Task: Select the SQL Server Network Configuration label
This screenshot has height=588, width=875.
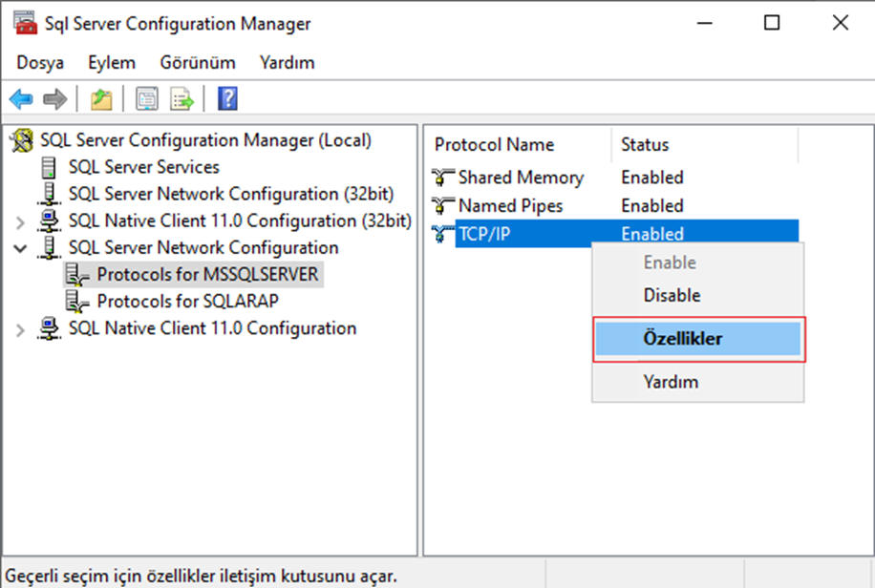Action: (x=203, y=247)
